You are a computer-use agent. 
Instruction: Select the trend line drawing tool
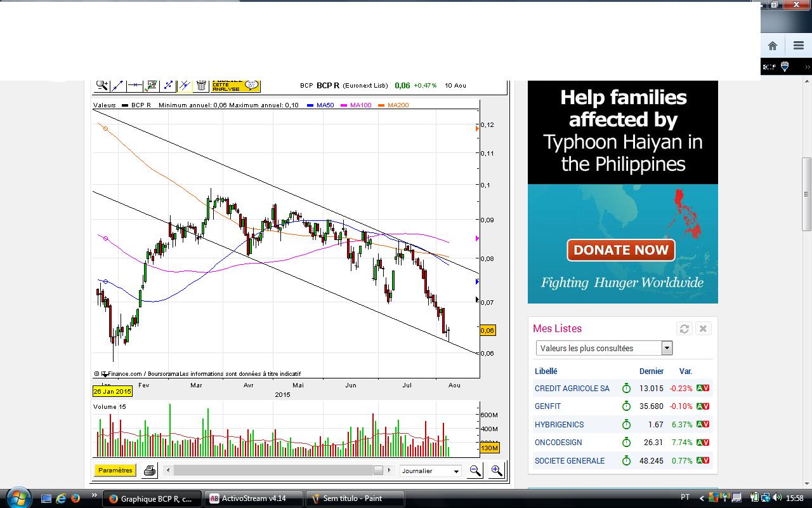tap(118, 85)
